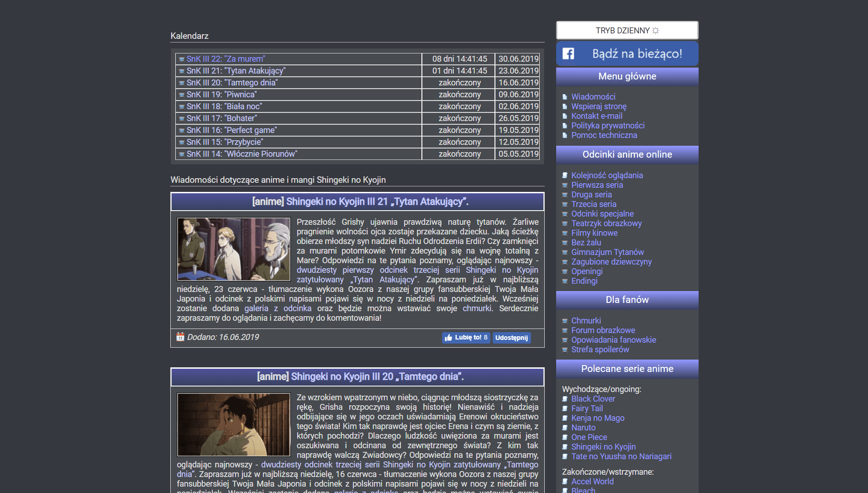This screenshot has width=868, height=493.
Task: Open calendar entry SnK III 20: Tamtego dnia
Action: tap(232, 83)
